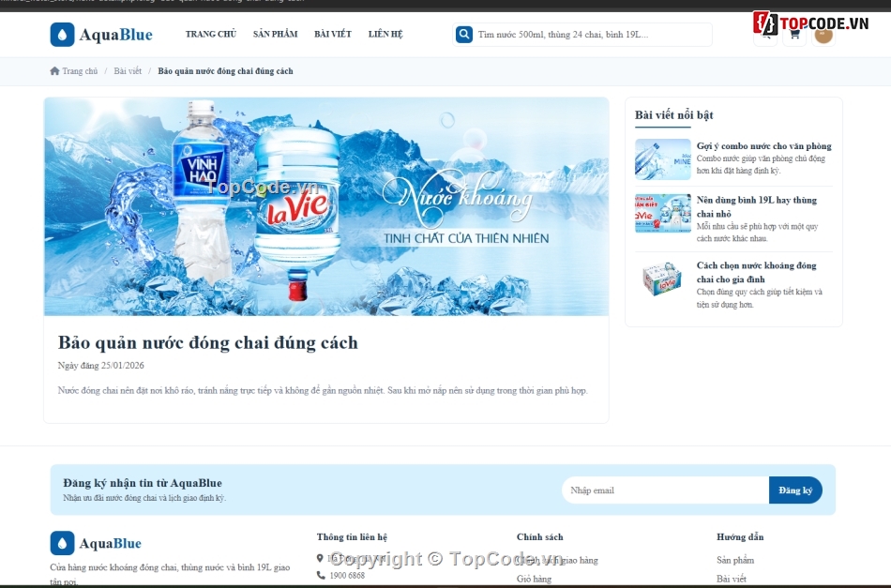Image resolution: width=891 pixels, height=588 pixels.
Task: Click the Hướng dẫn footer heading
Action: coord(740,536)
